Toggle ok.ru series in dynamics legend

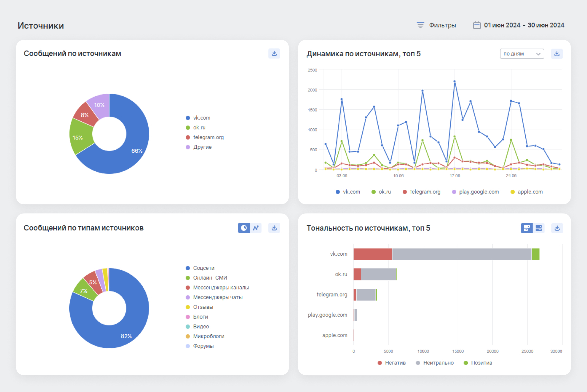[381, 192]
